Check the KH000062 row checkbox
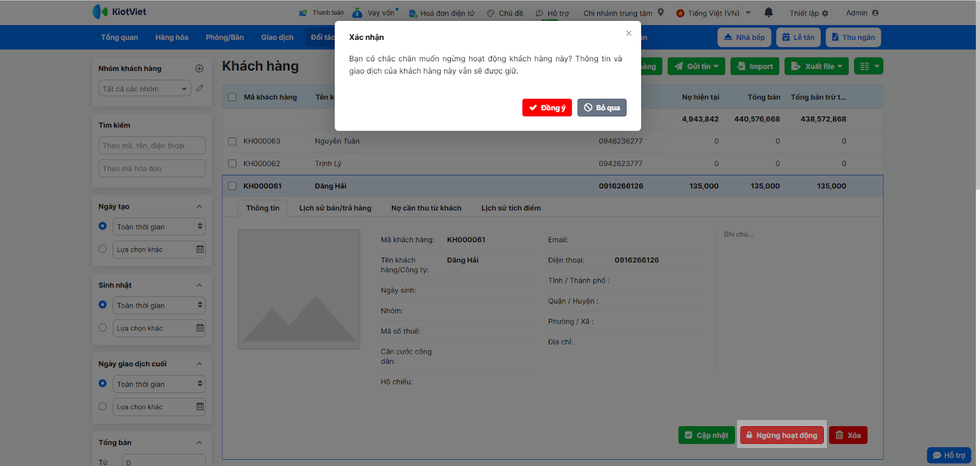This screenshot has width=980, height=466. click(x=232, y=164)
